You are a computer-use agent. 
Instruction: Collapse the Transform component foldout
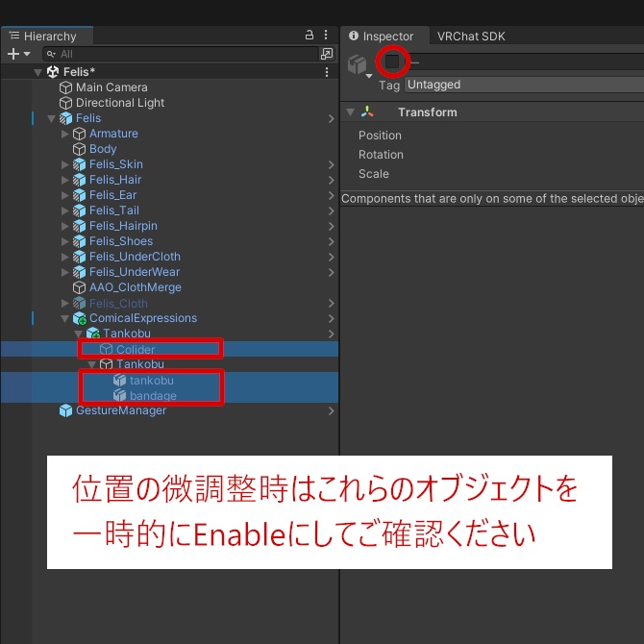[x=350, y=112]
